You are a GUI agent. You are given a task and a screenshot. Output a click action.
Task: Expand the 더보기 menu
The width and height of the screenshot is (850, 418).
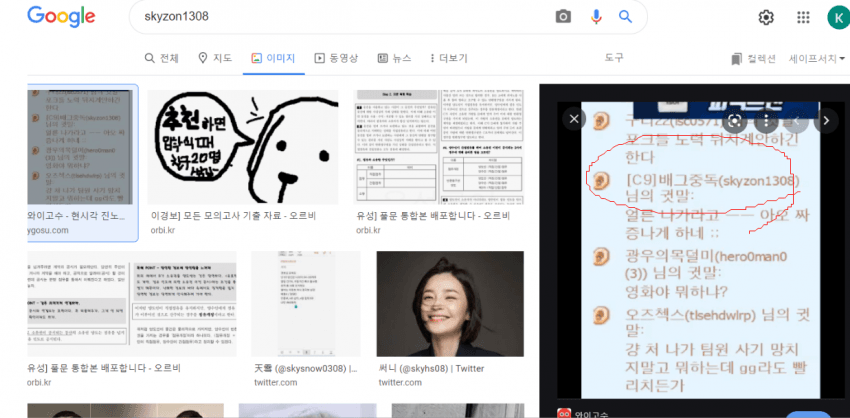448,58
